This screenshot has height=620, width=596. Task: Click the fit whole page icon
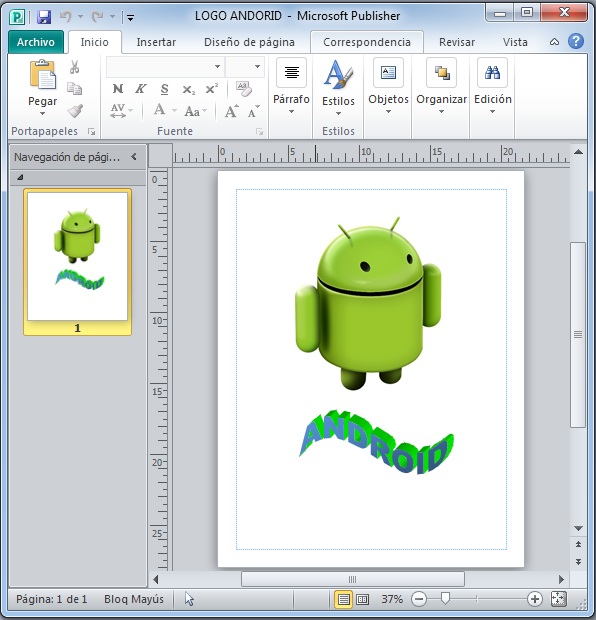click(559, 599)
